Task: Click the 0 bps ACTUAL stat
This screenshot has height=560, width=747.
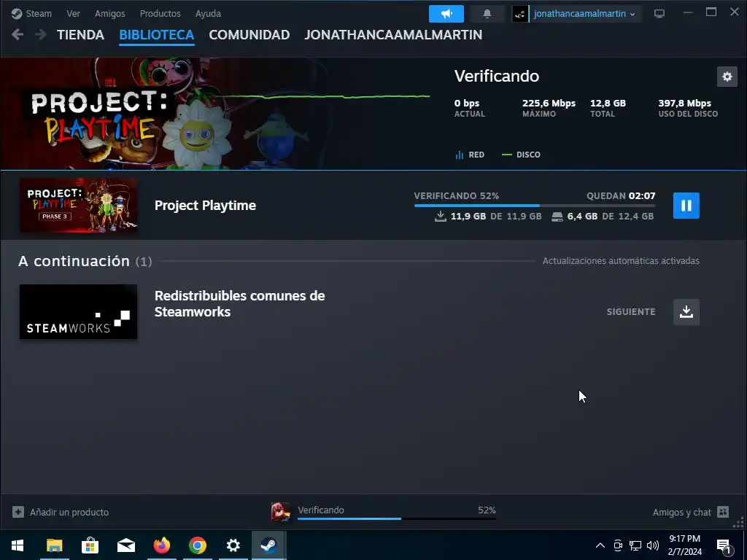Action: 469,108
